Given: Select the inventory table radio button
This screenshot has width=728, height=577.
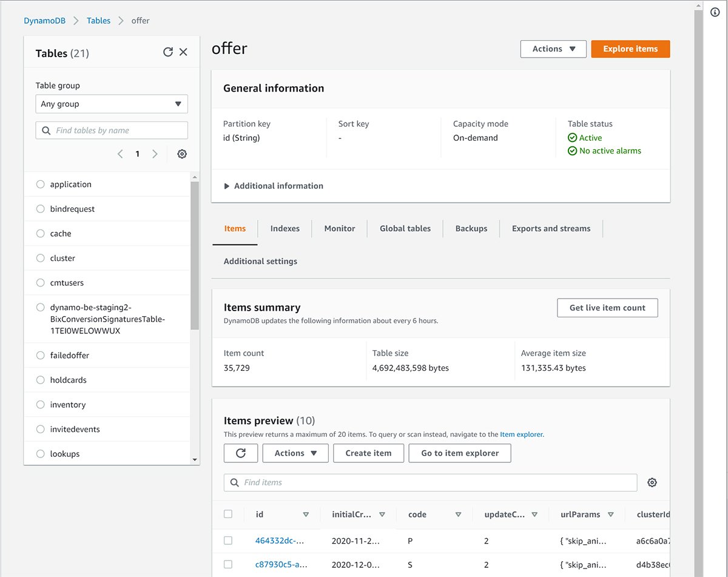Looking at the screenshot, I should tap(41, 405).
